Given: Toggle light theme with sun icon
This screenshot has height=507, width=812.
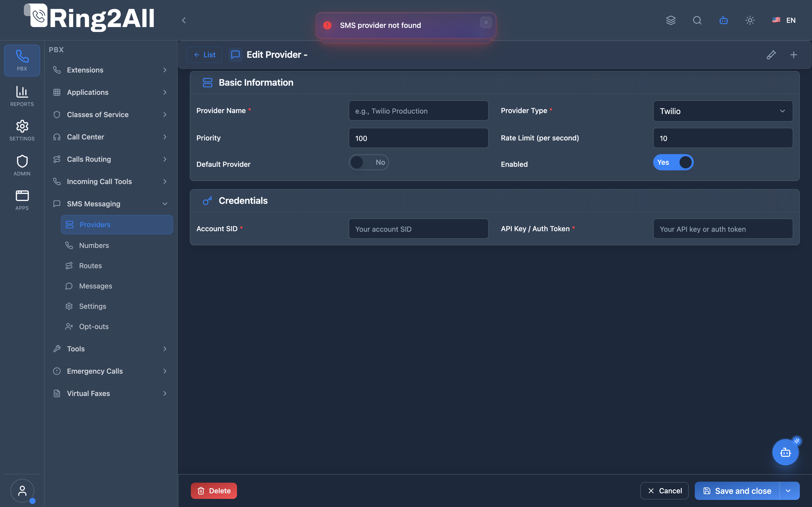Looking at the screenshot, I should 750,21.
